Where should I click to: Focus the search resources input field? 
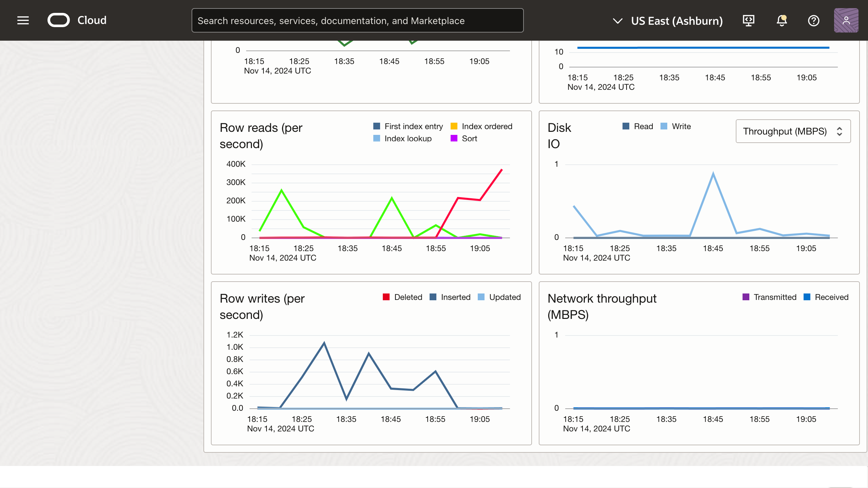pos(357,21)
